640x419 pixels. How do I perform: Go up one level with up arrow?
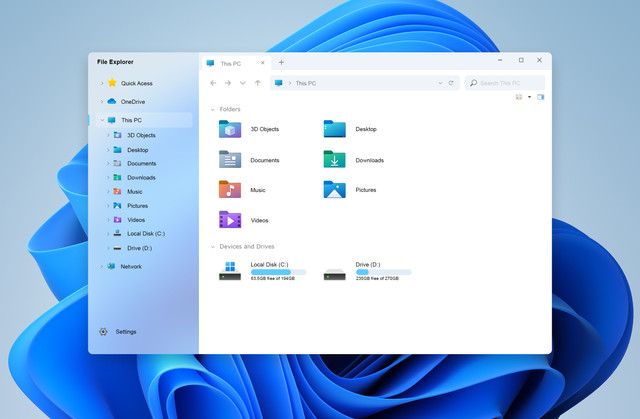pos(258,83)
